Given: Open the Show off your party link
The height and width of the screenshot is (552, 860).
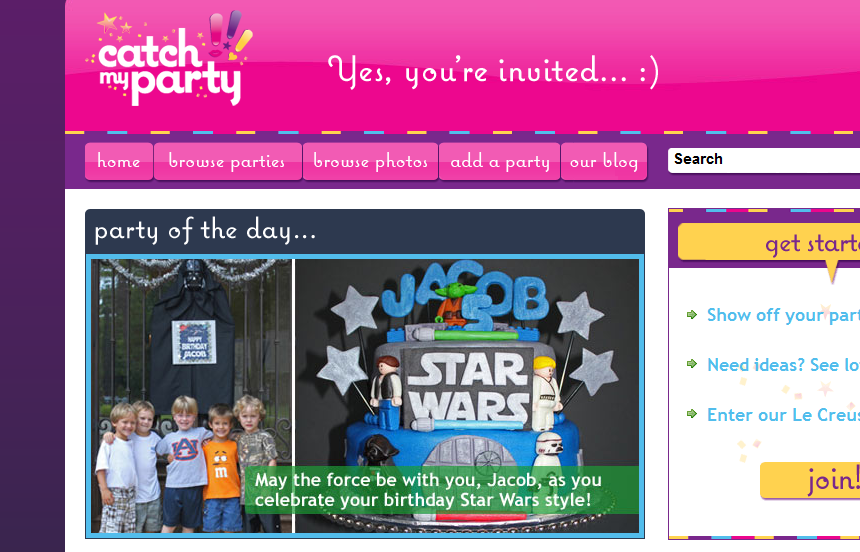Looking at the screenshot, I should click(x=783, y=315).
